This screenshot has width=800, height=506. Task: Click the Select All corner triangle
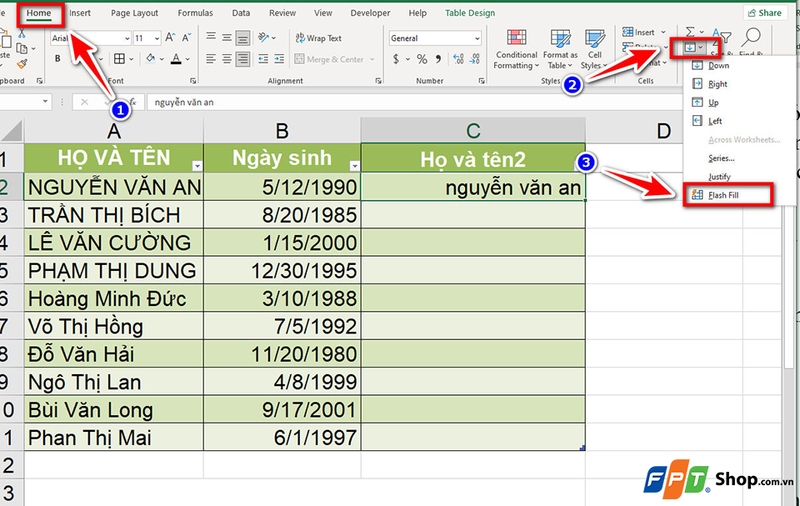pyautogui.click(x=12, y=131)
